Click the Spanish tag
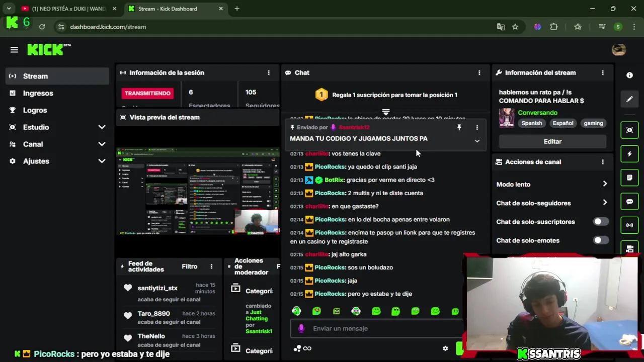Image resolution: width=644 pixels, height=362 pixels. pyautogui.click(x=532, y=123)
